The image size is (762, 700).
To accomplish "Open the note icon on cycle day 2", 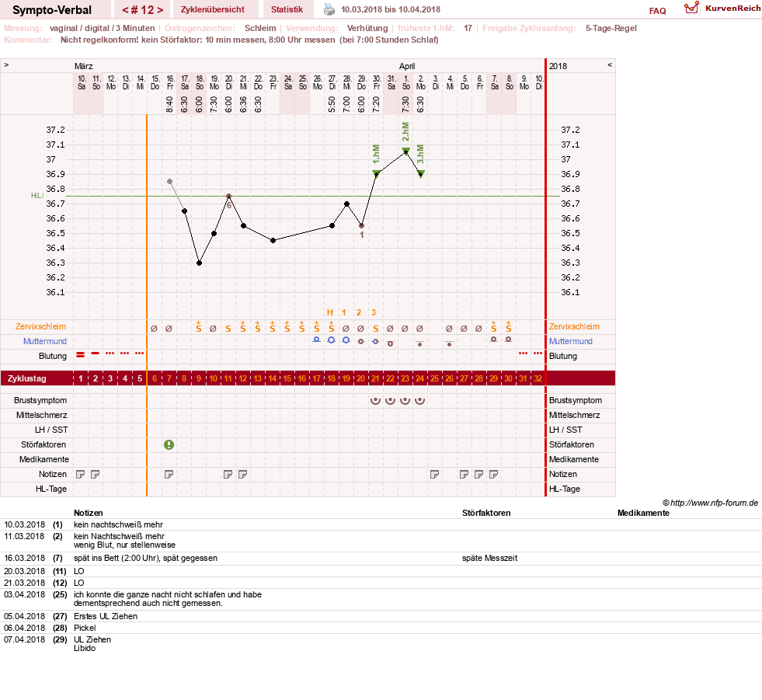I will 96,475.
